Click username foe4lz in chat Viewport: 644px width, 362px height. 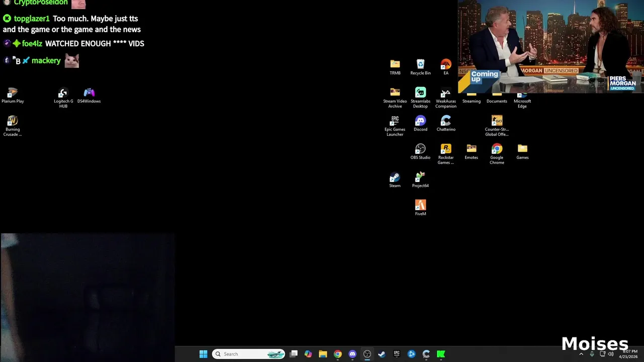[x=32, y=44]
